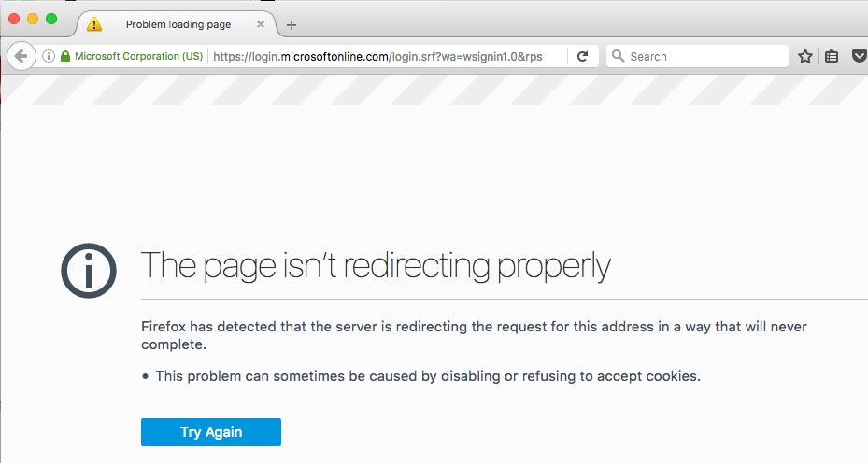Click the magnifier icon in search box

click(x=618, y=56)
